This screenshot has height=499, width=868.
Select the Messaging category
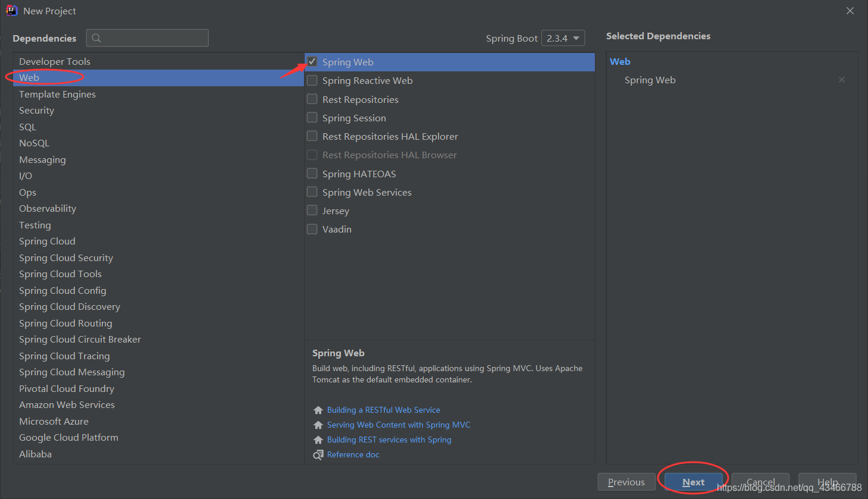(x=158, y=159)
